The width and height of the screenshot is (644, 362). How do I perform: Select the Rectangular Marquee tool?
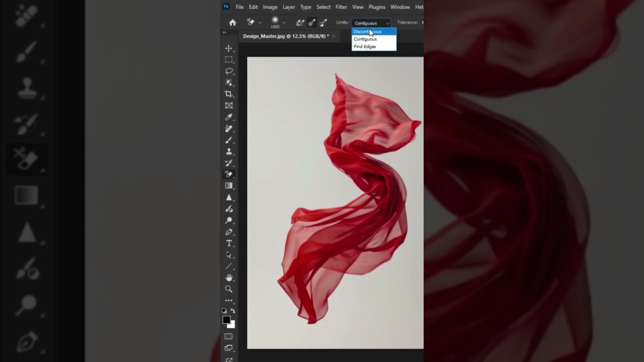tap(229, 60)
